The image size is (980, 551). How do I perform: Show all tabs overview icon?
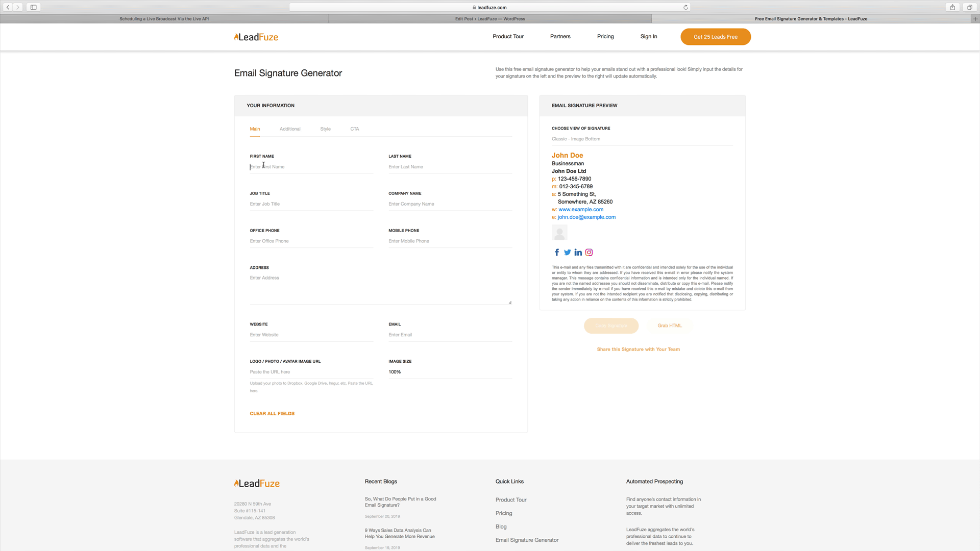(x=969, y=7)
